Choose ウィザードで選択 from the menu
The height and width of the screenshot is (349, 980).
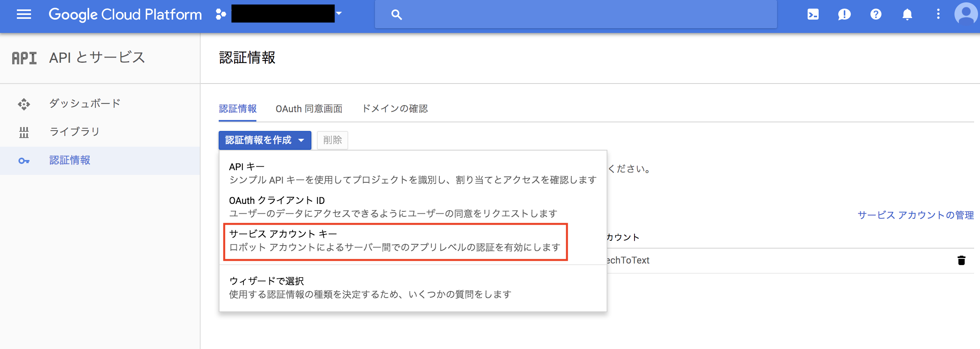coord(413,287)
